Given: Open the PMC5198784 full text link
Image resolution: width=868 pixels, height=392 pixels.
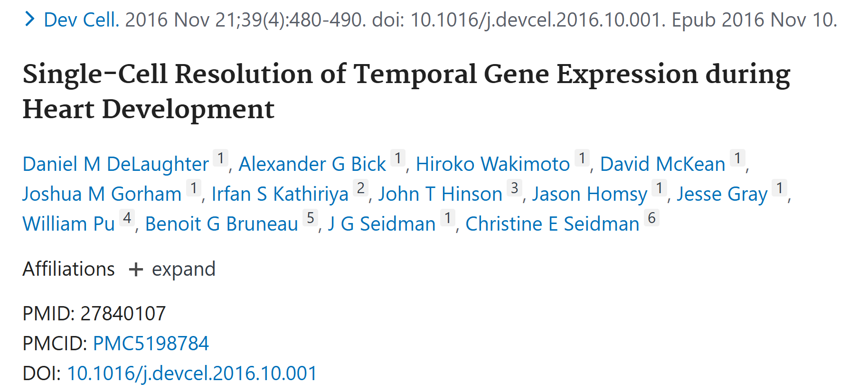Looking at the screenshot, I should [x=151, y=344].
